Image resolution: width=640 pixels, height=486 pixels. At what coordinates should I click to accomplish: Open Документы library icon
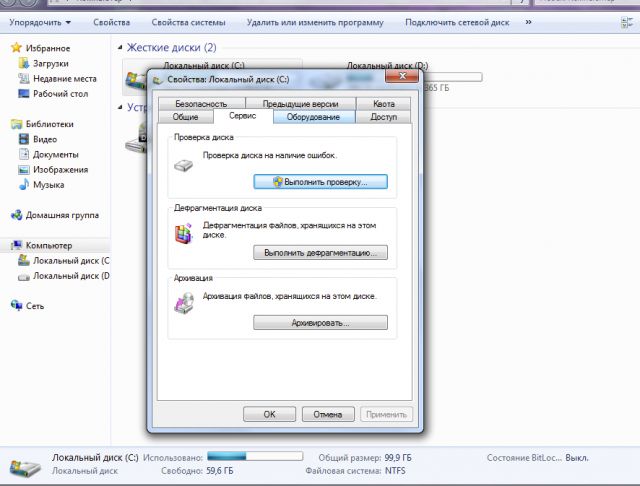(24, 154)
